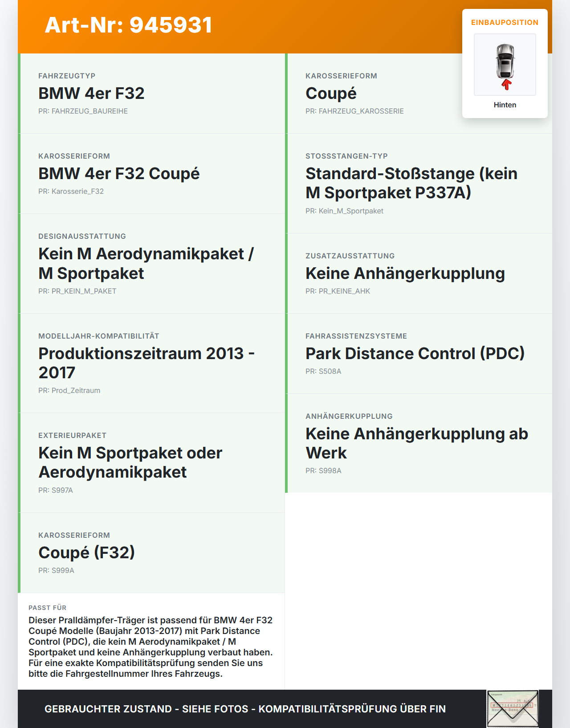Click Keine Anhängerkupplung ab Werk card

[x=419, y=443]
